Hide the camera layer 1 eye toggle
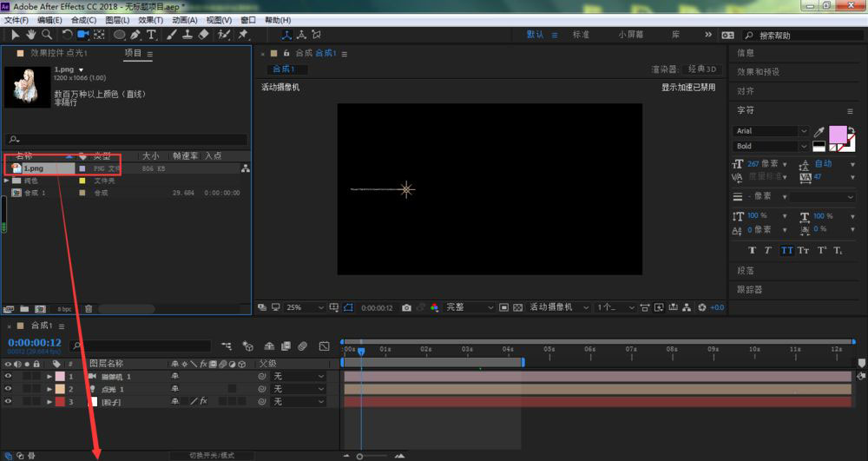 (x=8, y=376)
